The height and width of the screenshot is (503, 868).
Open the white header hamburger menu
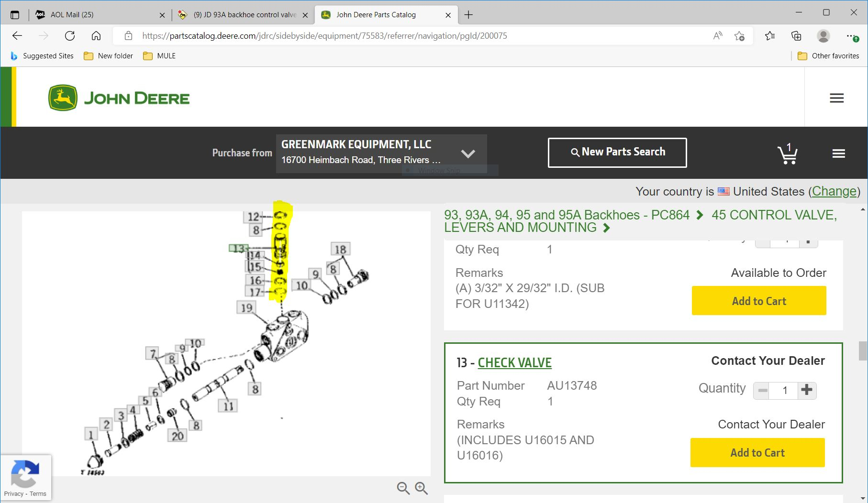[x=836, y=98]
